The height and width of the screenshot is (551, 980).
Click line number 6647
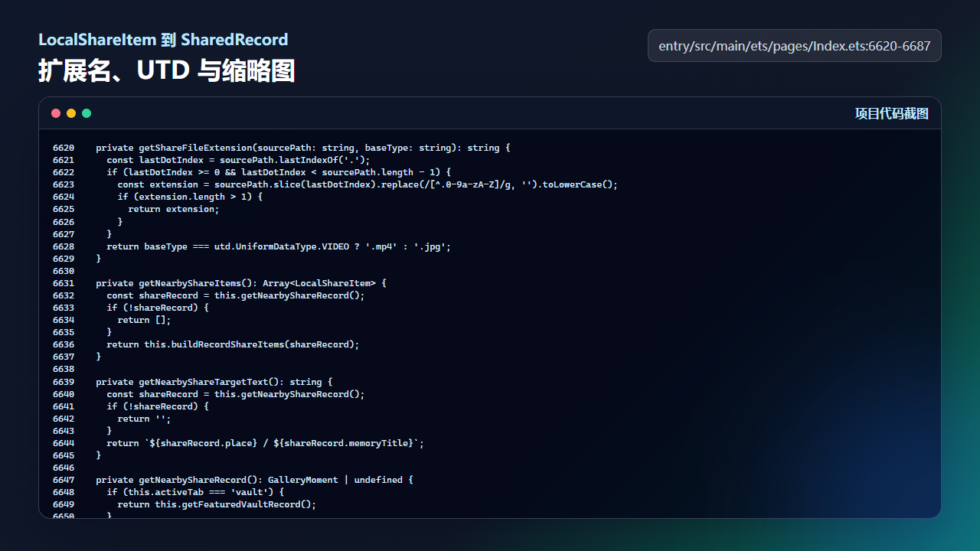click(x=64, y=480)
